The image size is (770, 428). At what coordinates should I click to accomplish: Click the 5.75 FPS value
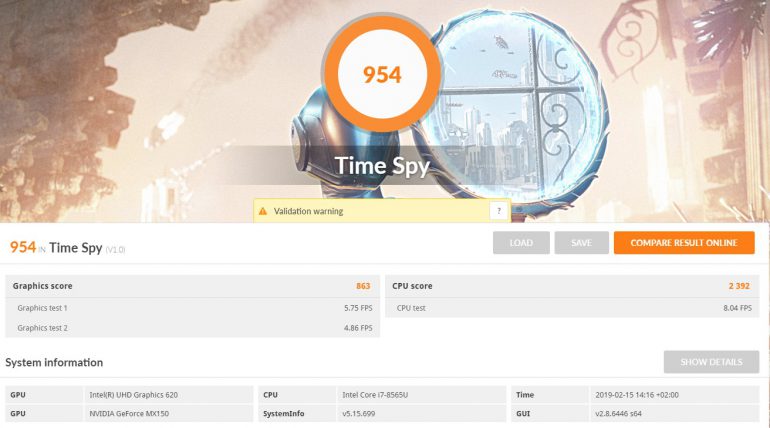358,308
